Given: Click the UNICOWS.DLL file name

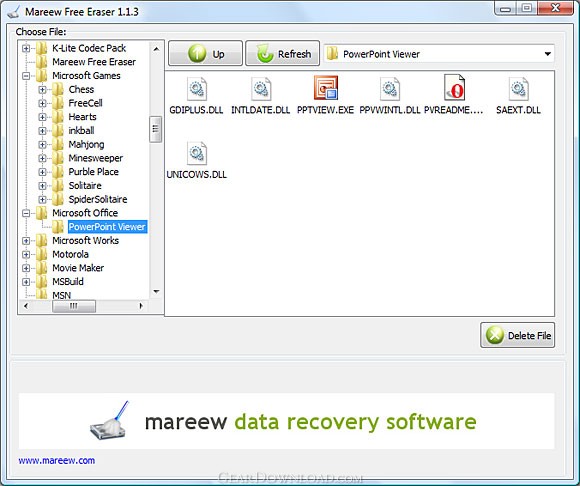Looking at the screenshot, I should (x=196, y=175).
